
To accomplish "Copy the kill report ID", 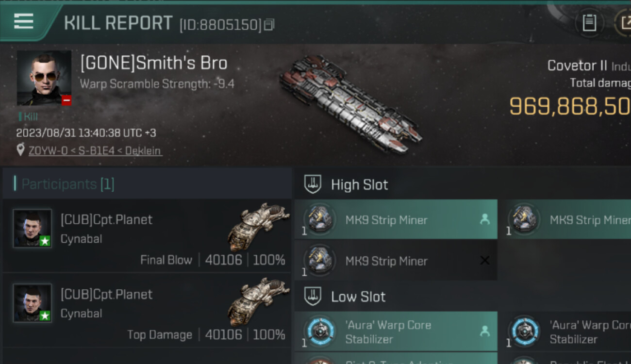I will (x=269, y=24).
